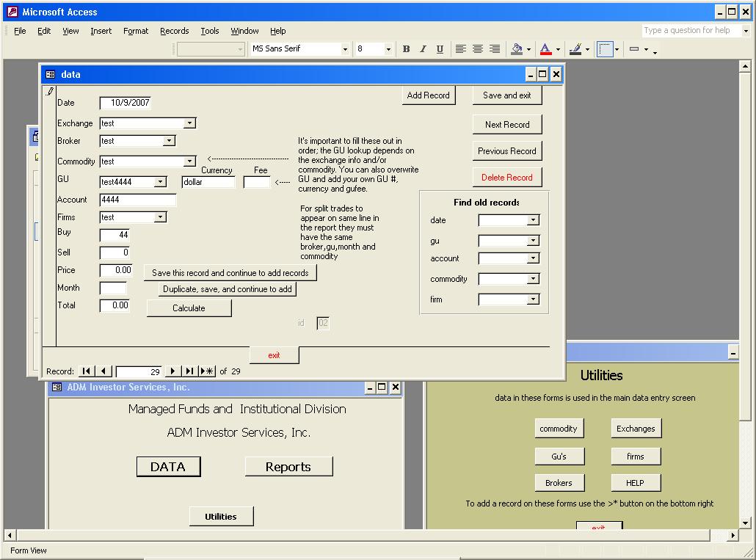Image resolution: width=756 pixels, height=560 pixels.
Task: Click Duplicate, save, and continue to add
Action: [x=227, y=289]
